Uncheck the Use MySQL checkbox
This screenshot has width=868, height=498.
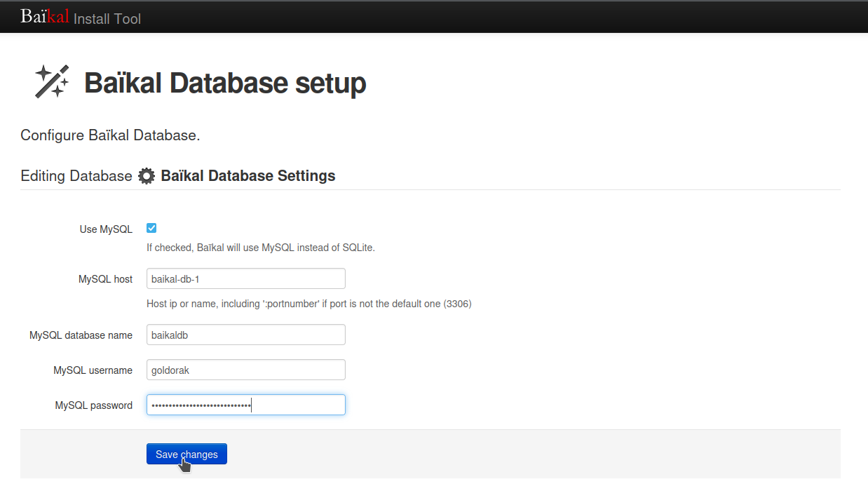pyautogui.click(x=151, y=228)
